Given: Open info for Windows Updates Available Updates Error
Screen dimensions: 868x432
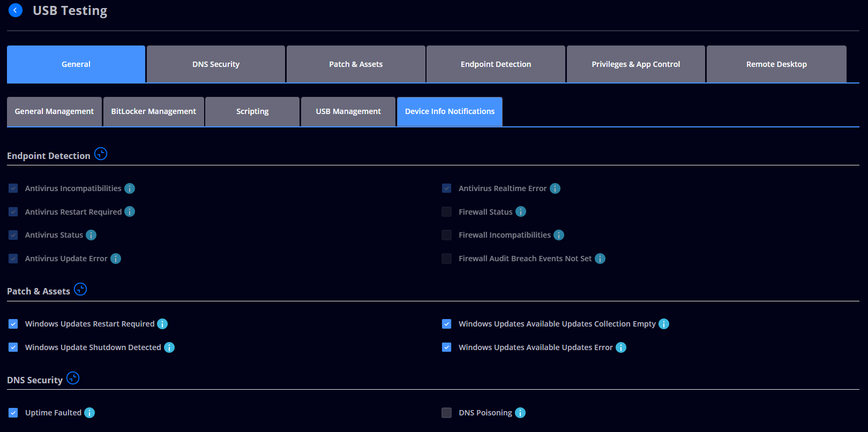Looking at the screenshot, I should coord(621,347).
